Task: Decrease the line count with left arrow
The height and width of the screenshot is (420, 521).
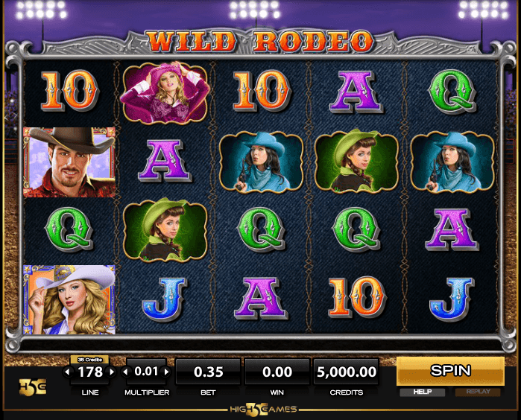Action: pyautogui.click(x=67, y=372)
